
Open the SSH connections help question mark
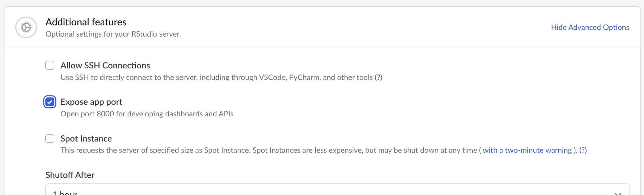tap(379, 77)
